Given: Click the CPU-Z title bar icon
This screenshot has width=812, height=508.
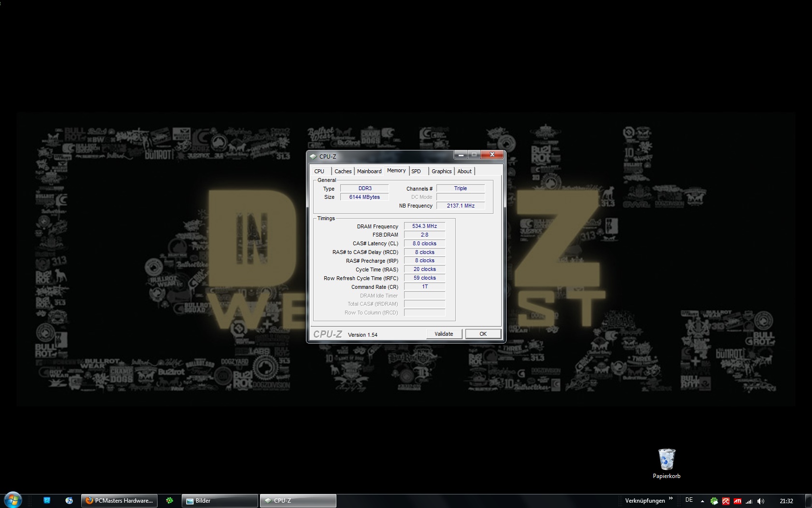Looking at the screenshot, I should pyautogui.click(x=313, y=157).
